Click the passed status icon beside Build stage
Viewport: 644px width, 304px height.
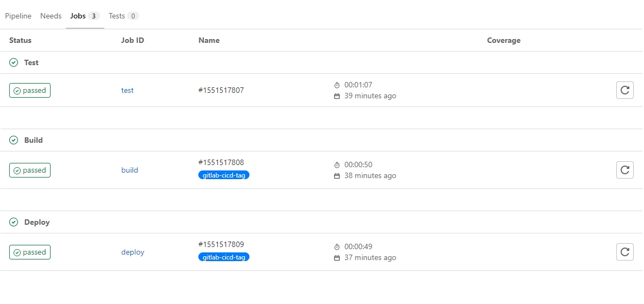(x=14, y=140)
